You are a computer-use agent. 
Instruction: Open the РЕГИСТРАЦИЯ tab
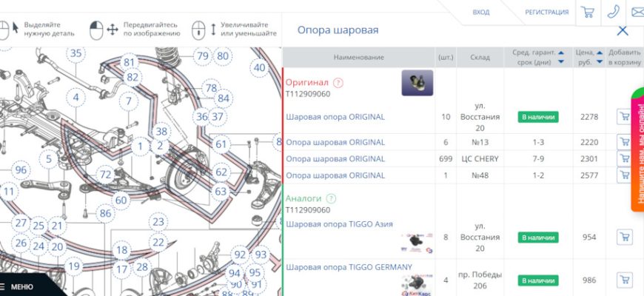point(546,12)
